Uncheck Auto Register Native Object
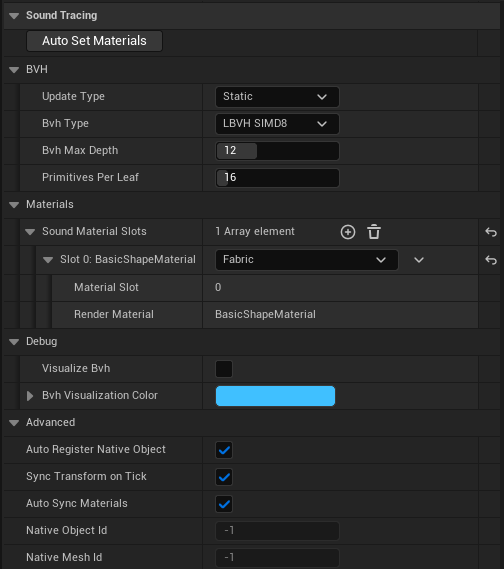Viewport: 504px width, 569px height. [224, 450]
